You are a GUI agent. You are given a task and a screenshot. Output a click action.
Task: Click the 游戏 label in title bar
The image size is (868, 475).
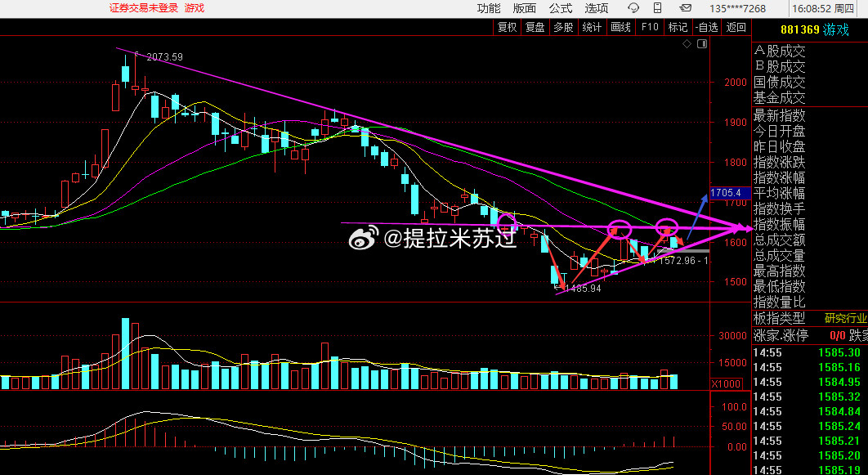(x=195, y=8)
